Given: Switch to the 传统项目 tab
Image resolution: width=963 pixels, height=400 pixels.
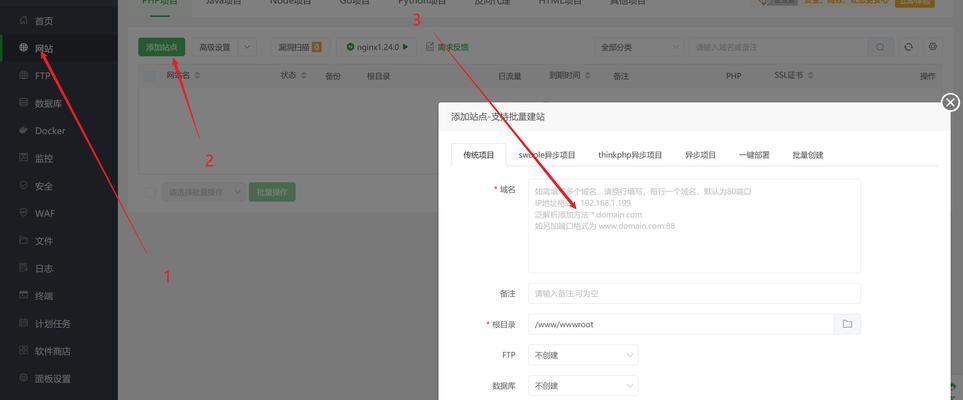Looking at the screenshot, I should point(478,155).
